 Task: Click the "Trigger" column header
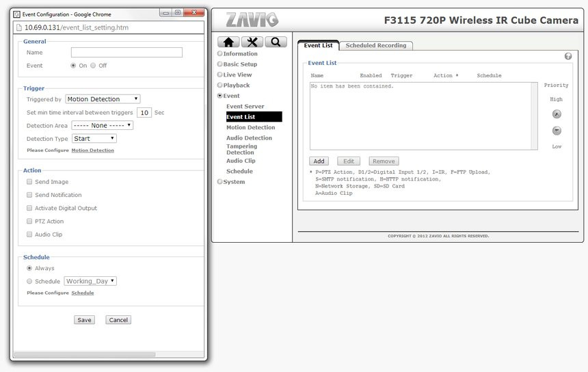[401, 75]
